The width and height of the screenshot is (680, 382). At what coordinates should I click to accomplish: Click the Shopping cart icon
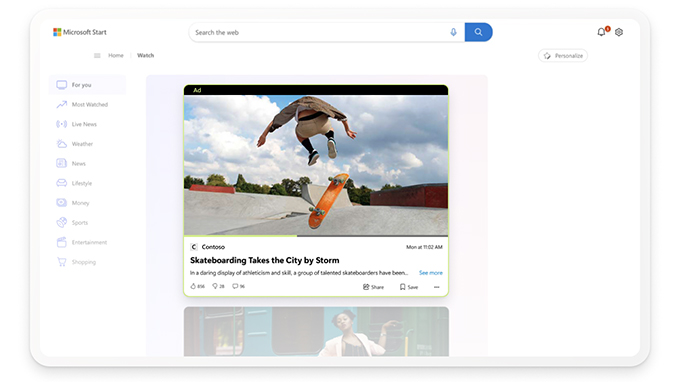pos(62,262)
